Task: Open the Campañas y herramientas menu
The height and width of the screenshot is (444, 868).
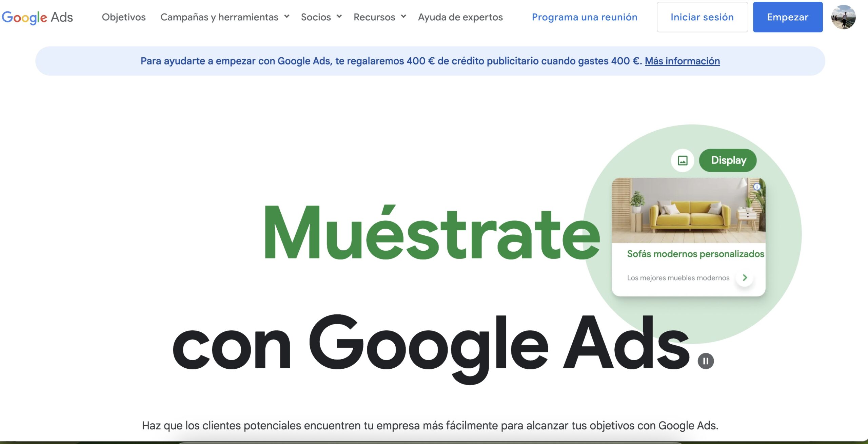Action: tap(219, 17)
